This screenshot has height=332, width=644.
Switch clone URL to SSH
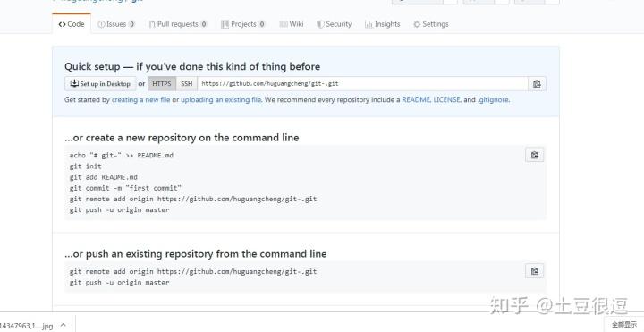pyautogui.click(x=186, y=84)
